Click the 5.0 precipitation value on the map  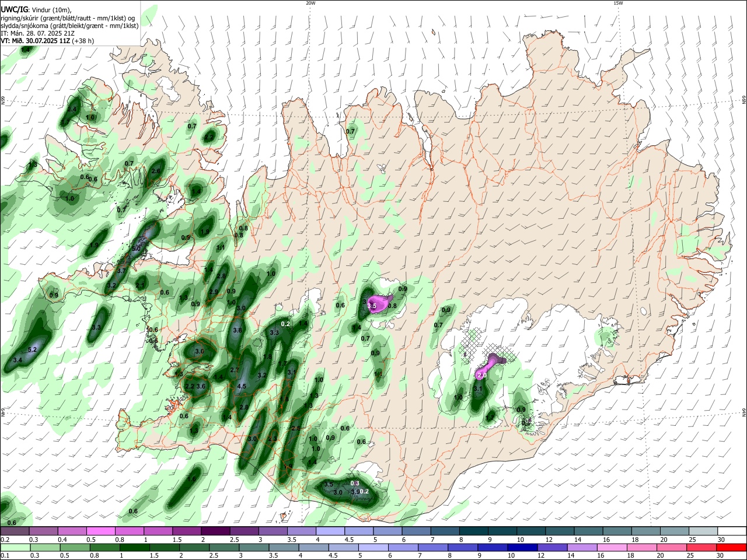click(137, 249)
